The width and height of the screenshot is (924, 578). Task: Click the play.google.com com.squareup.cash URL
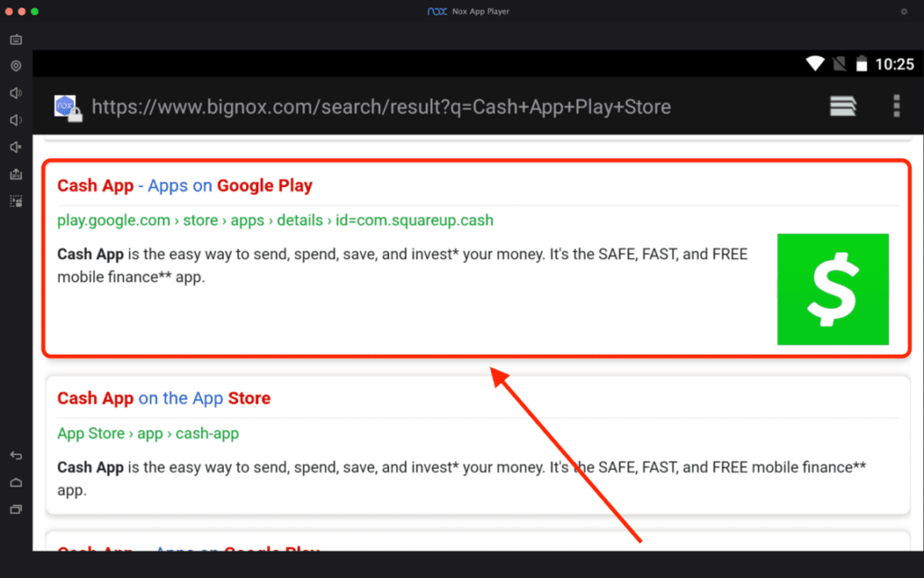275,220
